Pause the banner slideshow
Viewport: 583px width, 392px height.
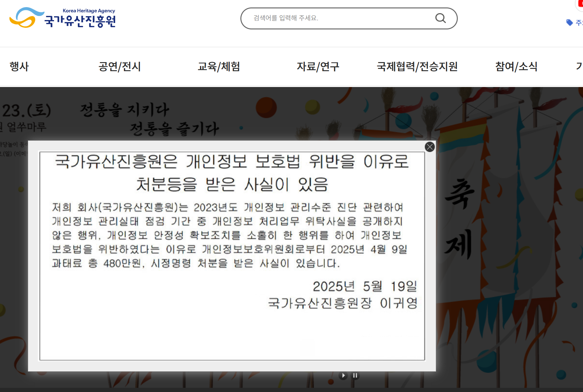pos(355,376)
